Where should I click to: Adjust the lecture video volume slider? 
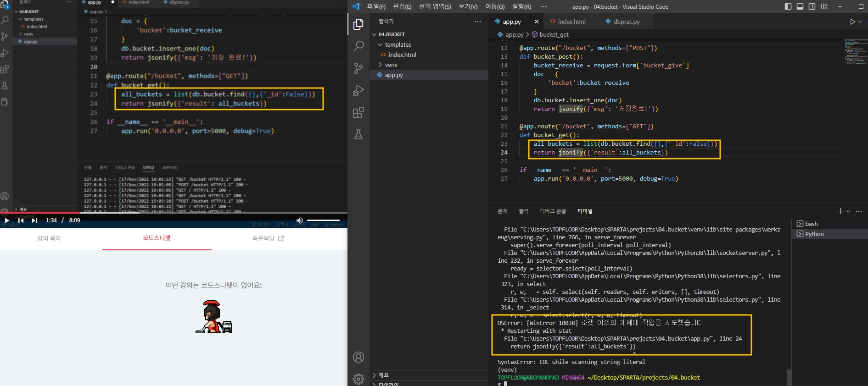pyautogui.click(x=323, y=221)
